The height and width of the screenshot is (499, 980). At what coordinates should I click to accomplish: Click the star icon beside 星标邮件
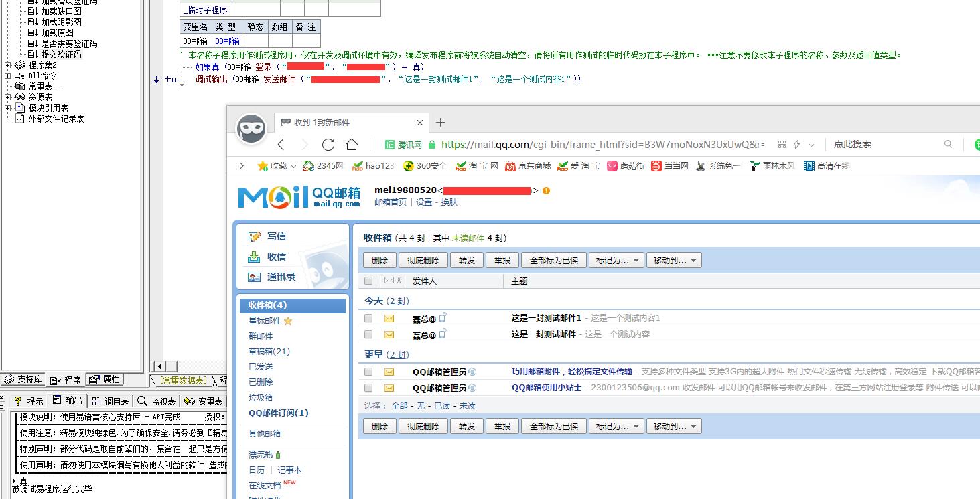[x=287, y=320]
